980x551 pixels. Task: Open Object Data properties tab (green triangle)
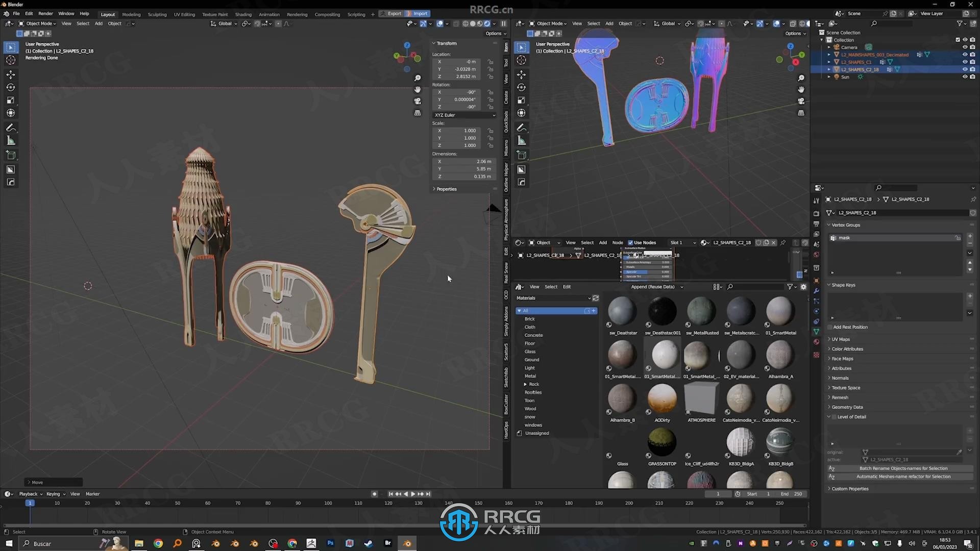[x=816, y=332]
